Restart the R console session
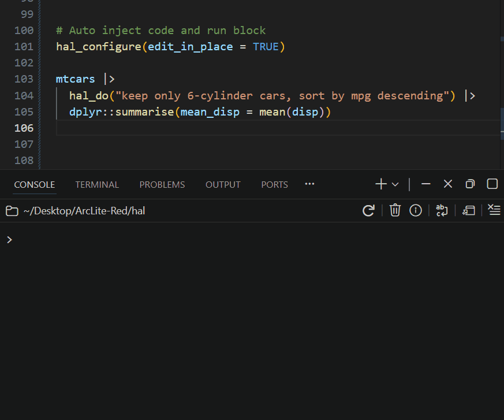 pos(368,211)
